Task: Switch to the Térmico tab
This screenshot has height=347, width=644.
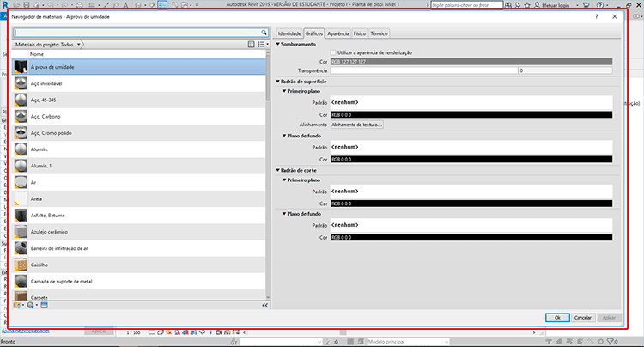Action: 379,33
